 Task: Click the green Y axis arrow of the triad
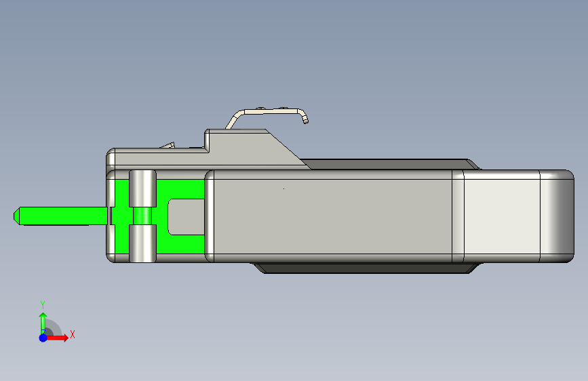point(43,323)
